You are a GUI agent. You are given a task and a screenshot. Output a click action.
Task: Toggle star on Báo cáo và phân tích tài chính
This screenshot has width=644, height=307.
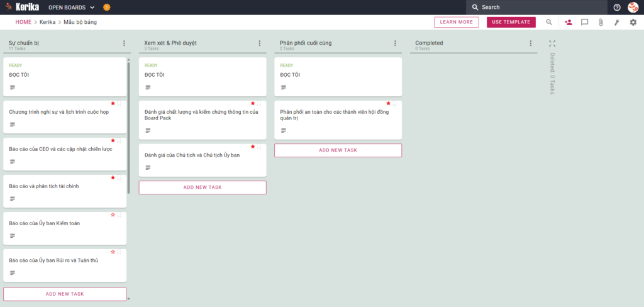pyautogui.click(x=113, y=177)
